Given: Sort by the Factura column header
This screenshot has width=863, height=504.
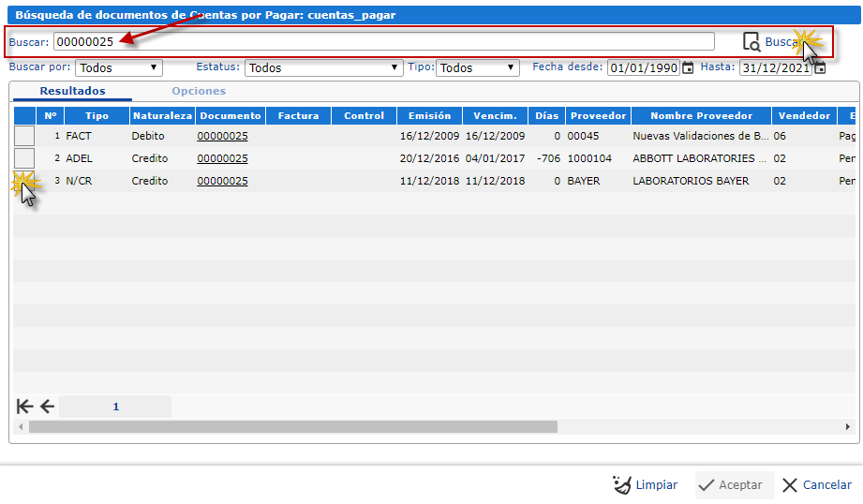Looking at the screenshot, I should (x=298, y=115).
